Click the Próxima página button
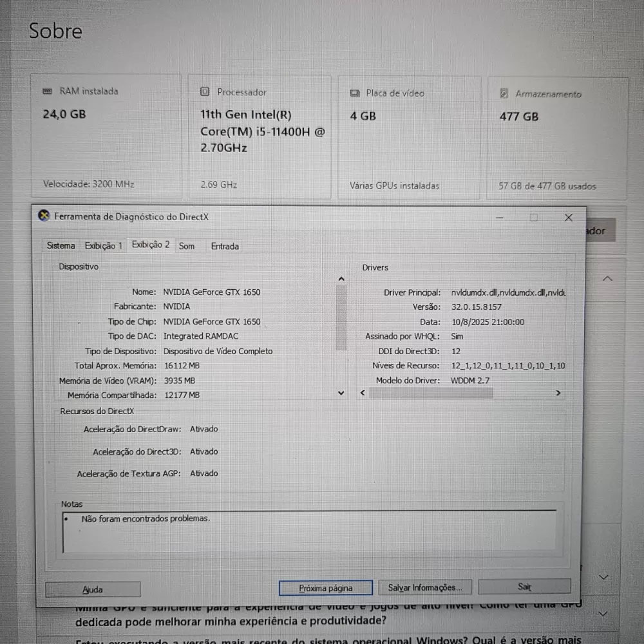 (325, 588)
